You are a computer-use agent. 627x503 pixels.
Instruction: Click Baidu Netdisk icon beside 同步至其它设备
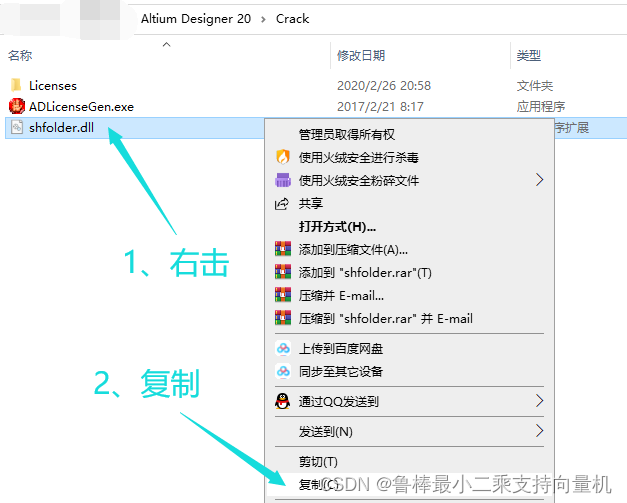pyautogui.click(x=283, y=372)
